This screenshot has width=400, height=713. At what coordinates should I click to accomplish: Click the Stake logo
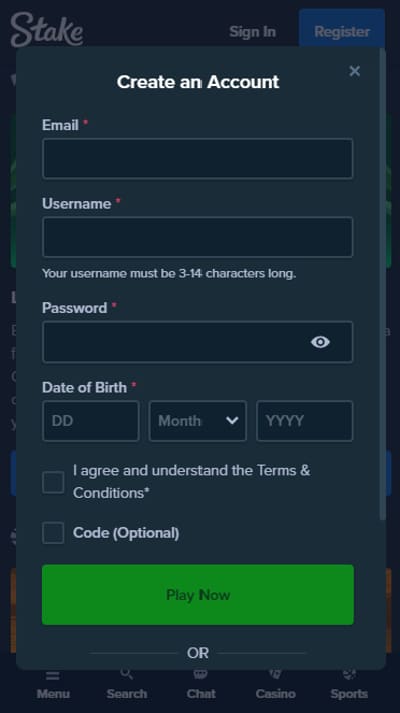(47, 29)
